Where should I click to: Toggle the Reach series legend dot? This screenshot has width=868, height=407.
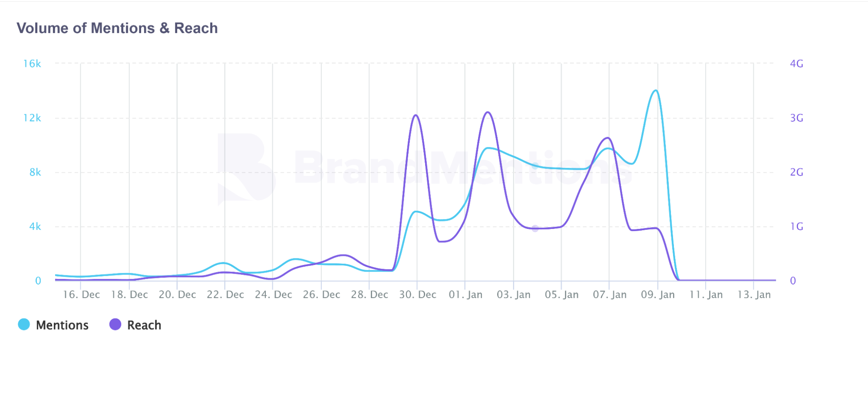[115, 324]
